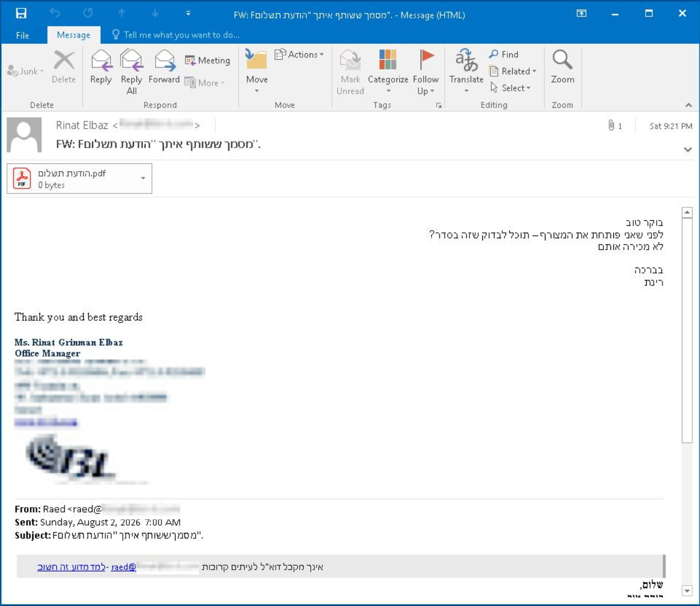The image size is (700, 606).
Task: Click Reply All button
Action: coord(131,72)
